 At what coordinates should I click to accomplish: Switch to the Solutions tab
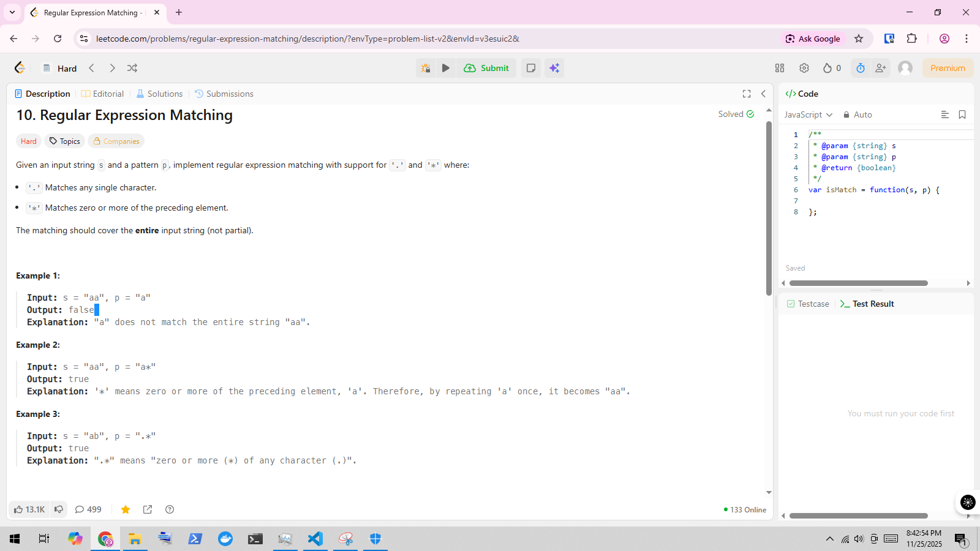pyautogui.click(x=159, y=94)
